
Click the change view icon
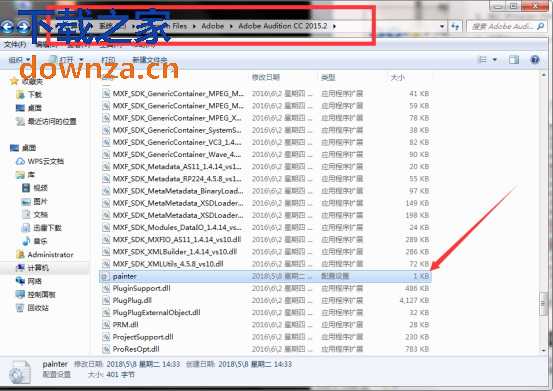[482, 60]
